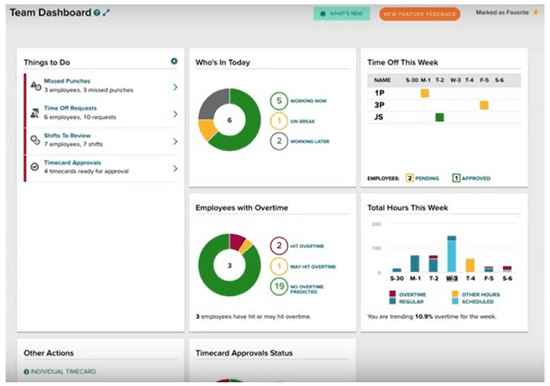Click the 2 Hit Overtime circle
The width and height of the screenshot is (550, 386).
click(x=279, y=246)
